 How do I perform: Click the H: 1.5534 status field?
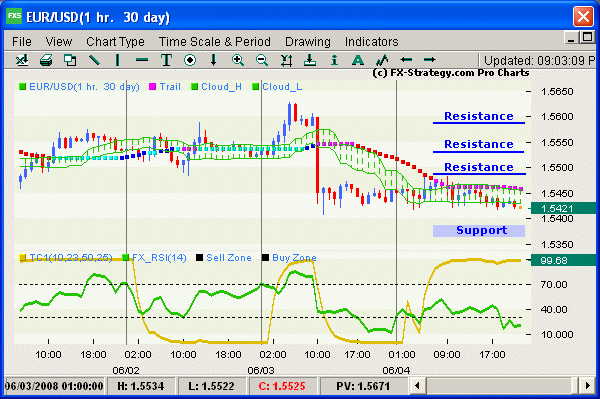(141, 386)
